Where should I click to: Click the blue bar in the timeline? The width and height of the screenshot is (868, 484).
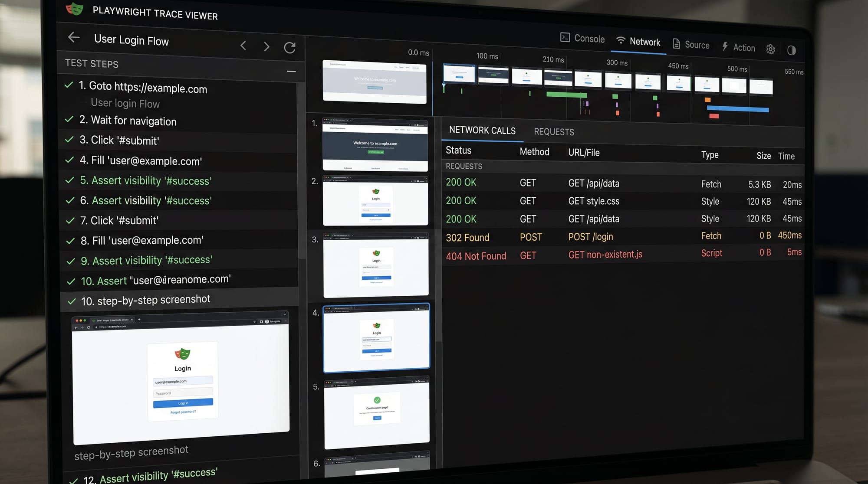tap(737, 109)
